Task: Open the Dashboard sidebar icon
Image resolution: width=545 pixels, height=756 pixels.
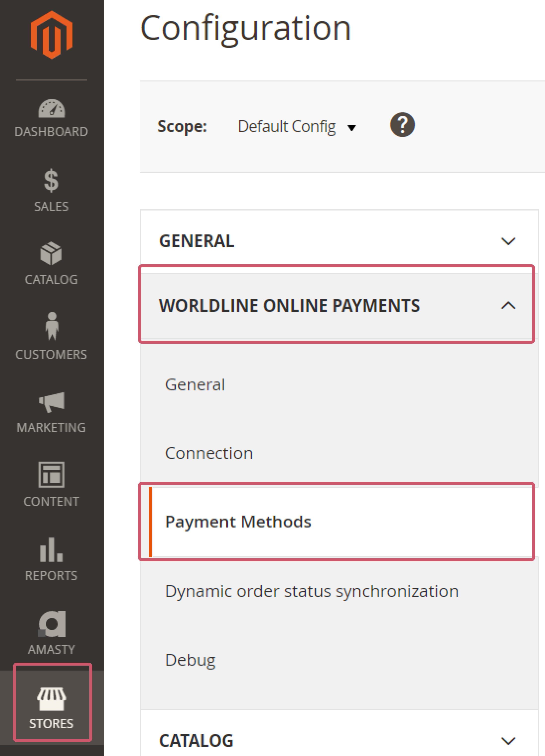Action: (51, 109)
